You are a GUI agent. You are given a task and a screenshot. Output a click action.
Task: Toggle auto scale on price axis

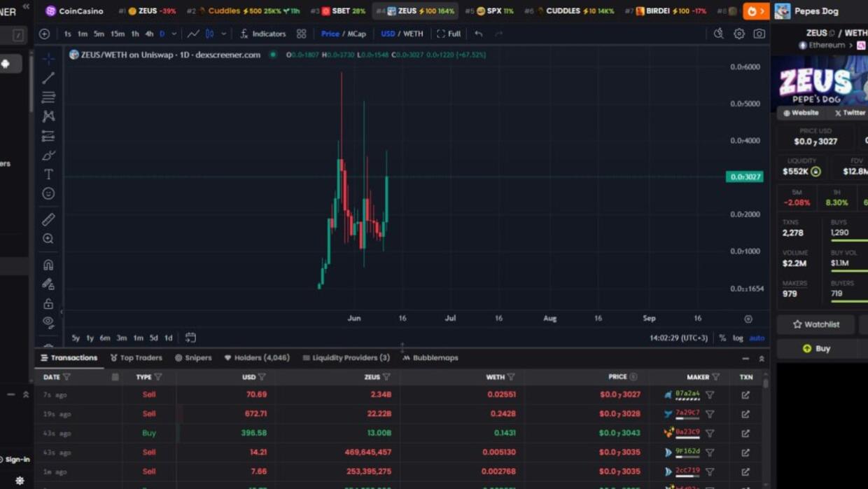(757, 338)
